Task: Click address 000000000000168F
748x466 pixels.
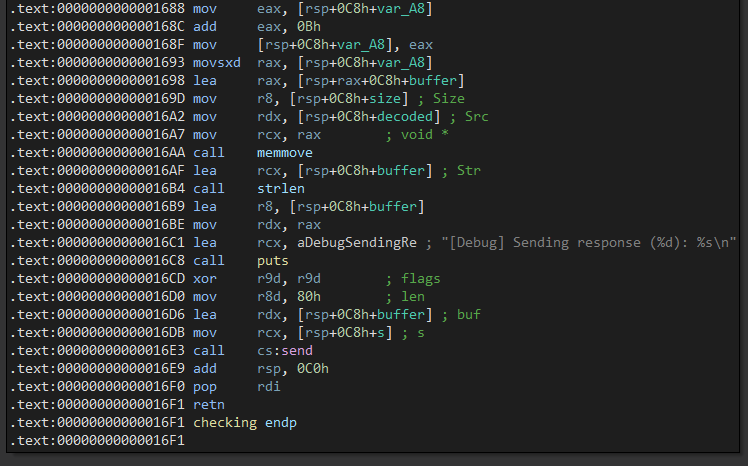Action: pos(121,45)
